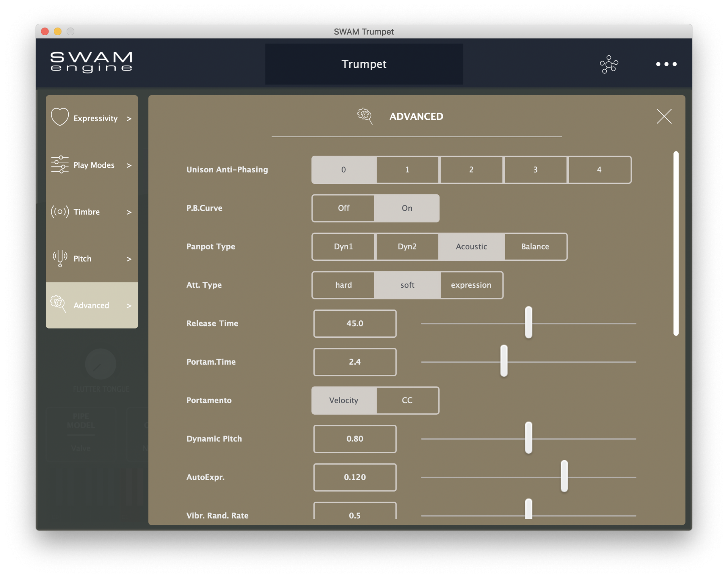Open the Play Modes menu item

pos(92,165)
